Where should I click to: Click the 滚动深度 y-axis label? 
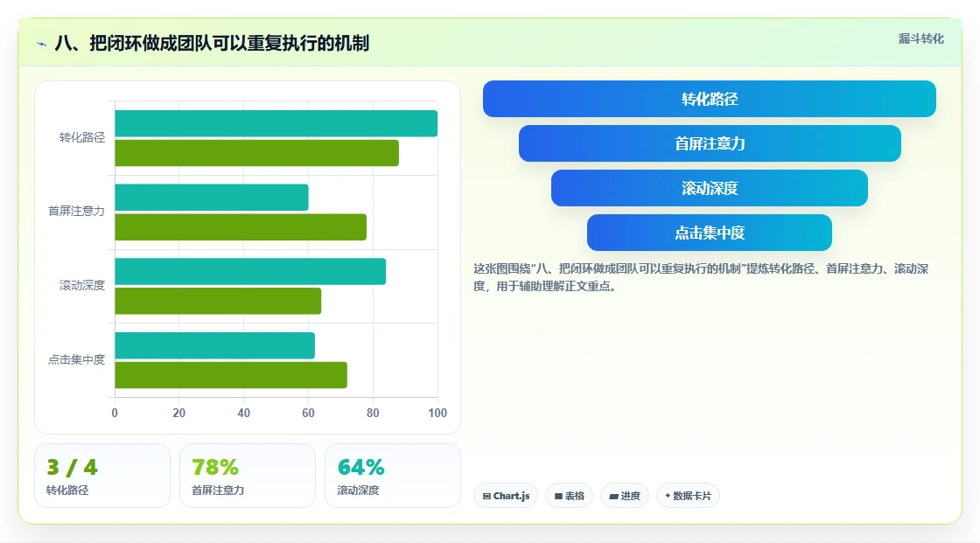(x=82, y=286)
